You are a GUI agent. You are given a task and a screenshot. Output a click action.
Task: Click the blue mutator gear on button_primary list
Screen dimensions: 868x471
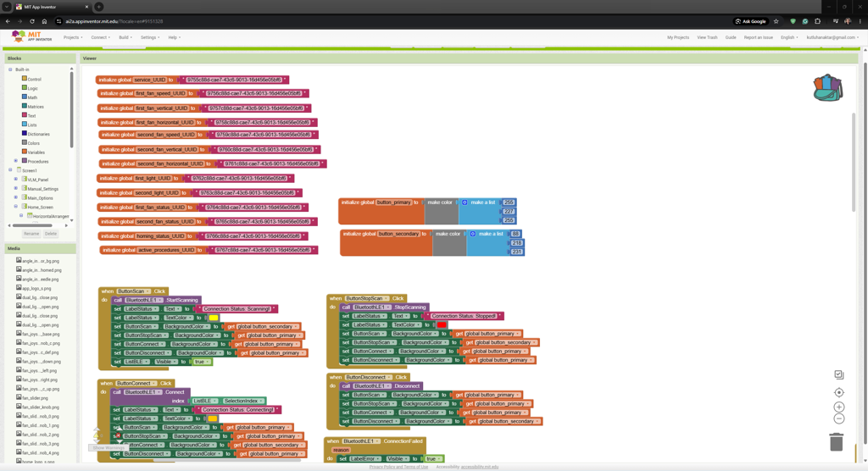click(465, 202)
